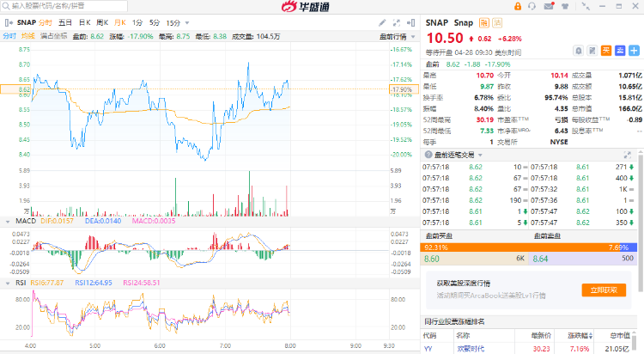Click the 最新价 column header

coord(540,335)
